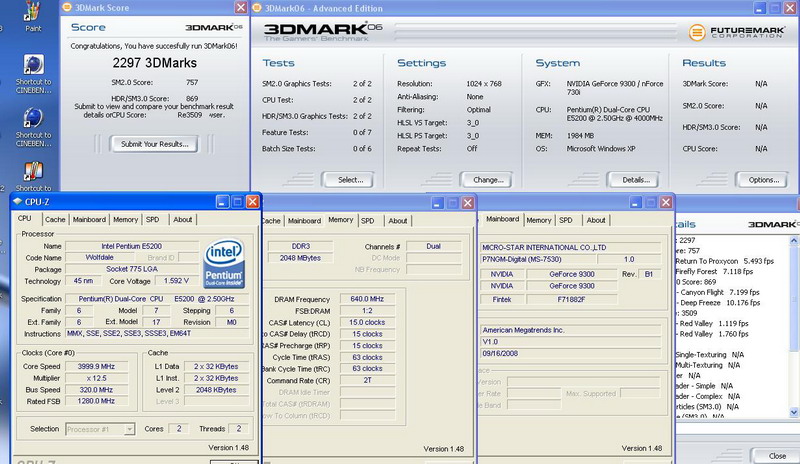Close the 3DMark Score dialog
Viewport: 800px width, 464px height.
click(x=241, y=8)
